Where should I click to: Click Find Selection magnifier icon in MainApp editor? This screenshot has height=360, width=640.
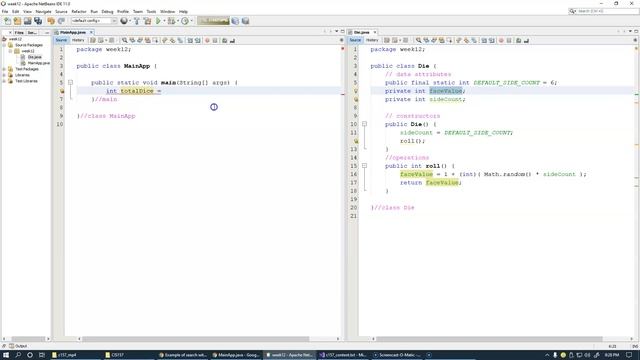click(x=124, y=40)
